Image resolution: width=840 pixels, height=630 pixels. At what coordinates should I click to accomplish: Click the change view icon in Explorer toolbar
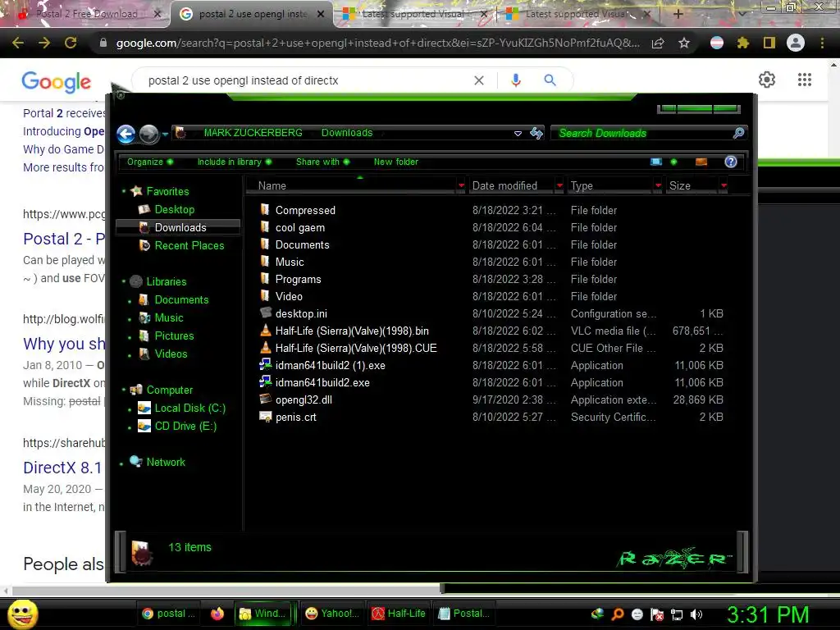(x=656, y=162)
